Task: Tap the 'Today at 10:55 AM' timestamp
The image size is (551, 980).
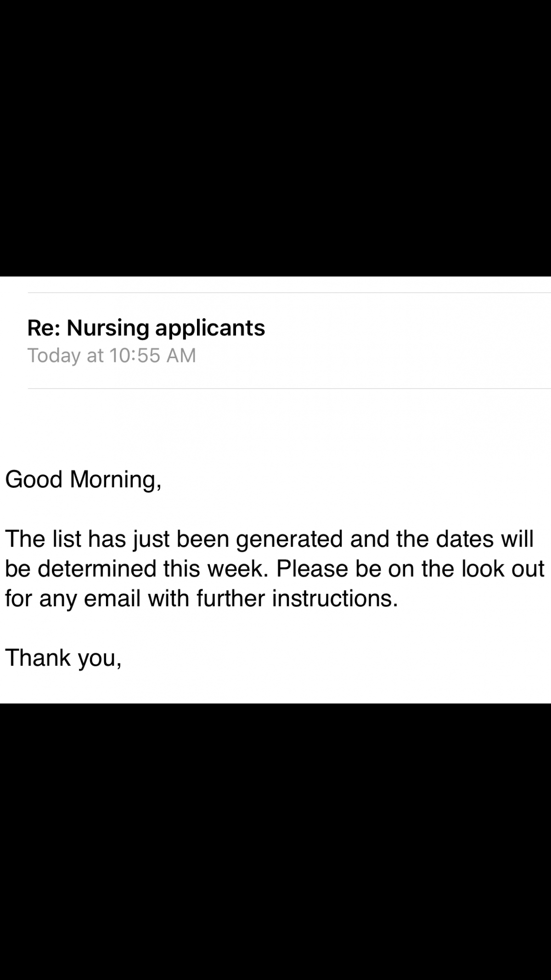Action: (x=112, y=355)
